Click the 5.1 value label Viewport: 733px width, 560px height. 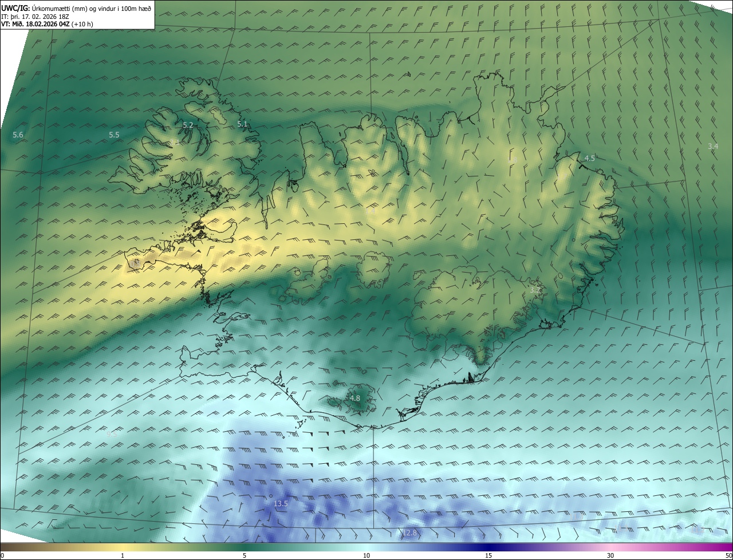click(x=242, y=124)
